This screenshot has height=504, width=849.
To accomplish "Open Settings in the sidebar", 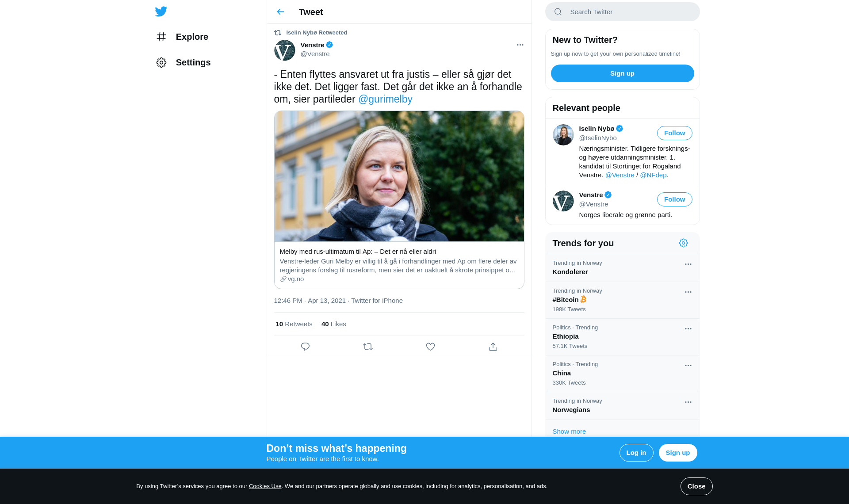I will click(x=183, y=62).
